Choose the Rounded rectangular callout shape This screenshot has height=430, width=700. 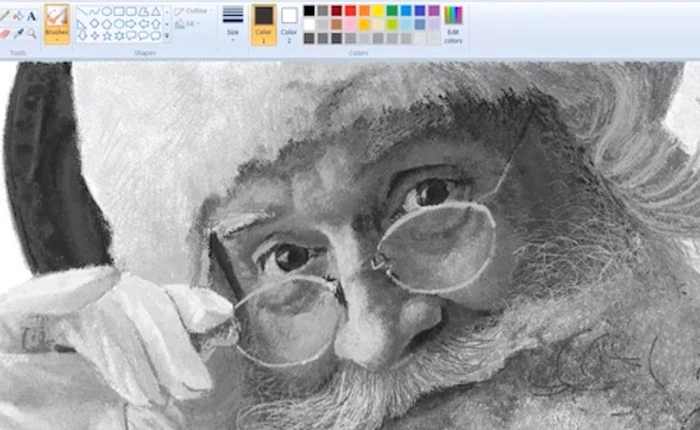(x=131, y=36)
